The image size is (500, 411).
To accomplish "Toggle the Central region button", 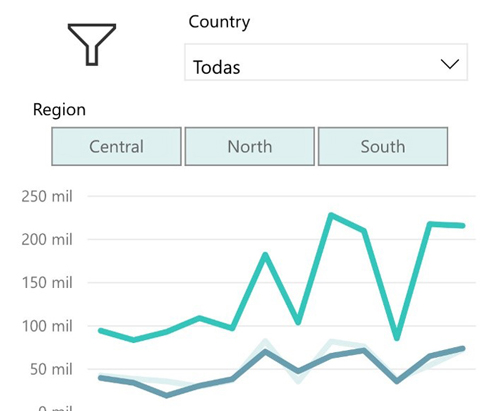I will point(116,146).
